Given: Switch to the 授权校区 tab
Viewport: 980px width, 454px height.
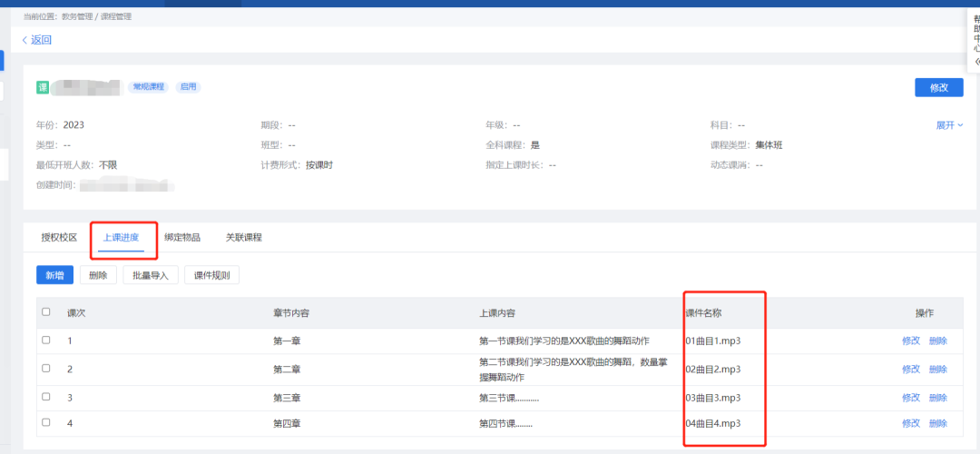Looking at the screenshot, I should click(59, 238).
